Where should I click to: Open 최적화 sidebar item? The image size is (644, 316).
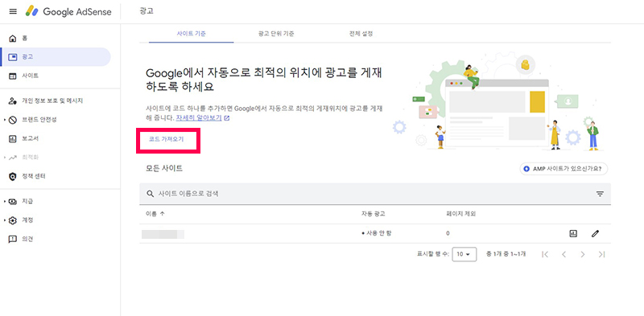pos(31,158)
